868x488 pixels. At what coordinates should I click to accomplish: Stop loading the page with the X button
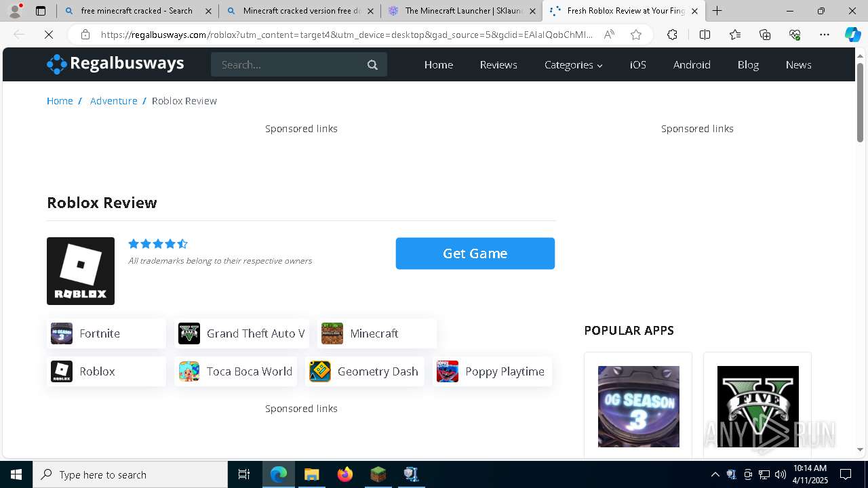click(49, 35)
